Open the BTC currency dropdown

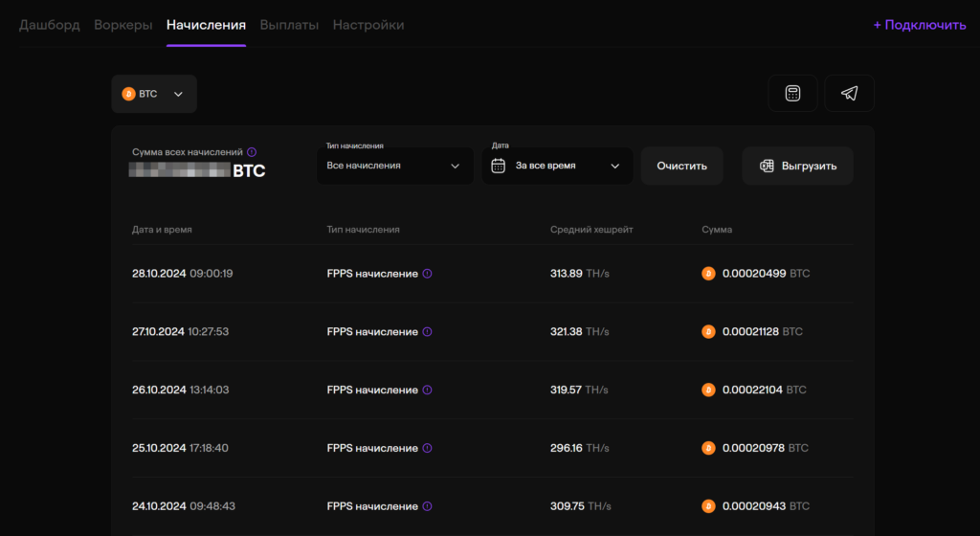(154, 94)
